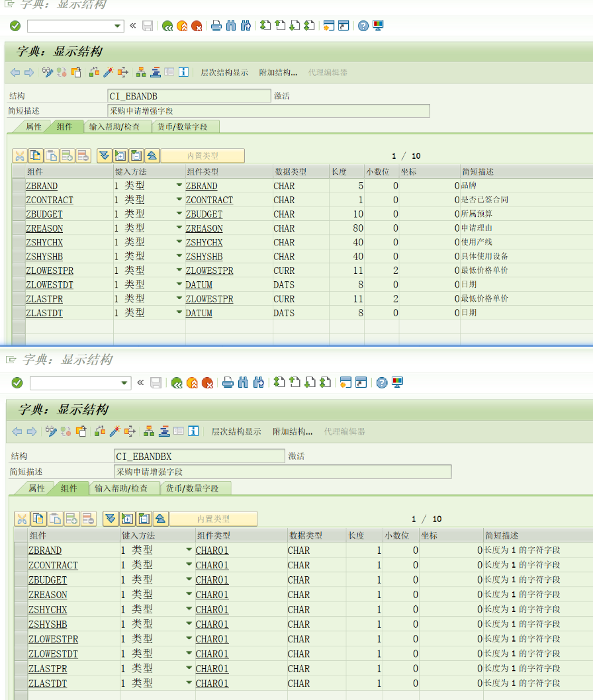Open the command field dropdown in upper window
Image resolution: width=593 pixels, height=700 pixels.
[x=118, y=26]
